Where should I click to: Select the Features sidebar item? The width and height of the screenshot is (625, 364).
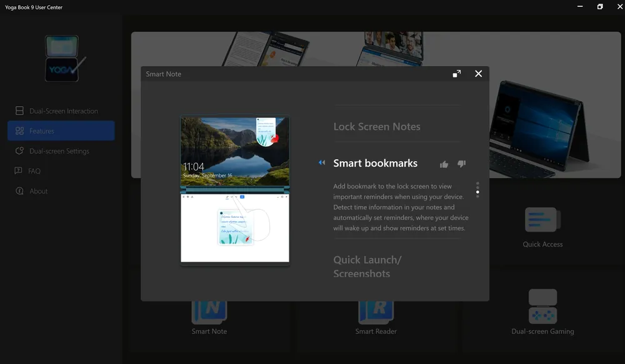[61, 130]
